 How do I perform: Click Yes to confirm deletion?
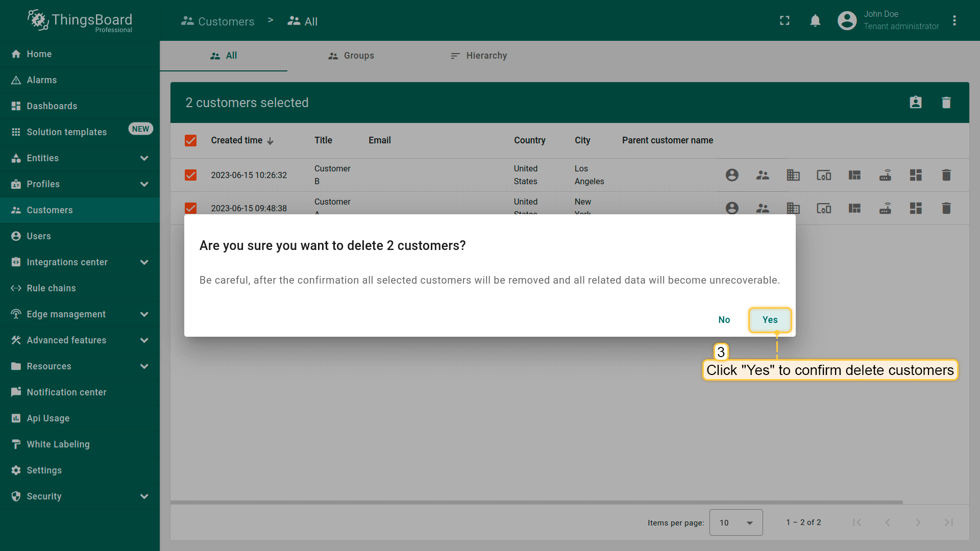click(x=770, y=320)
